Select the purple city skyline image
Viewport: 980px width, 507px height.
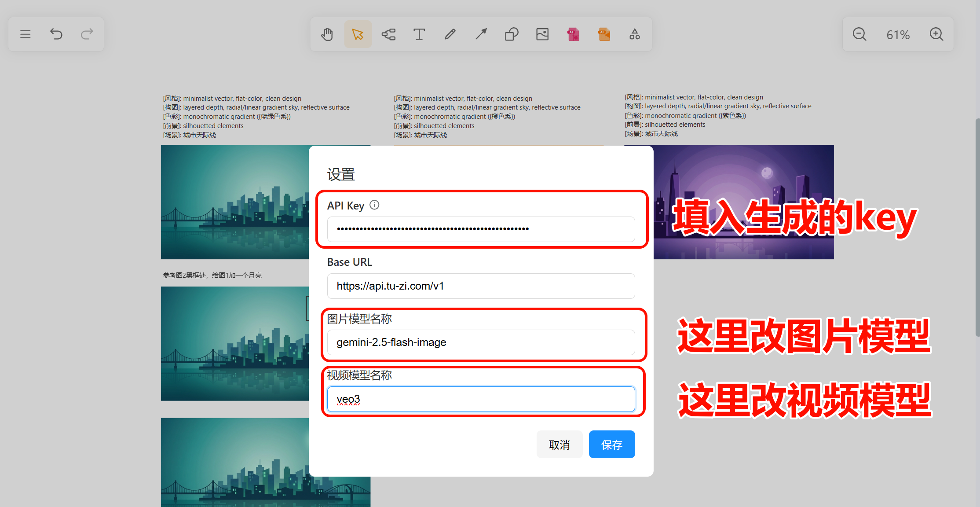tap(743, 202)
